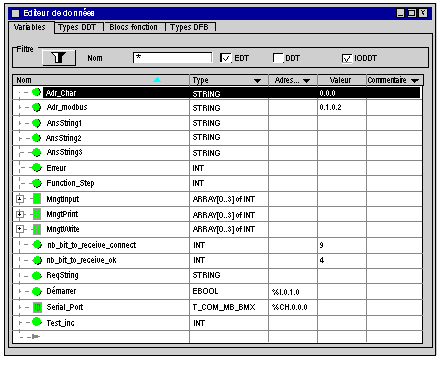Image resolution: width=440 pixels, height=368 pixels.
Task: Click the green icon beside Démarrer
Action: coord(37,291)
